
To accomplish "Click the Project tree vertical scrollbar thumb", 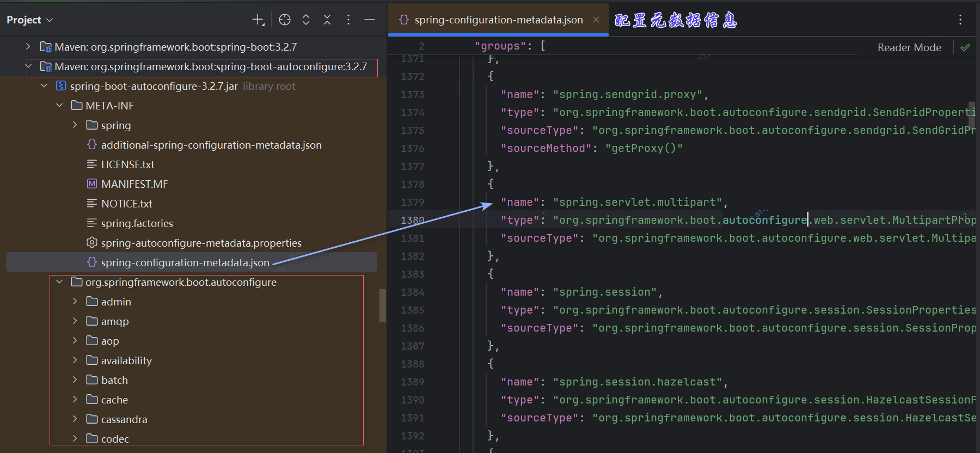I will tap(383, 305).
